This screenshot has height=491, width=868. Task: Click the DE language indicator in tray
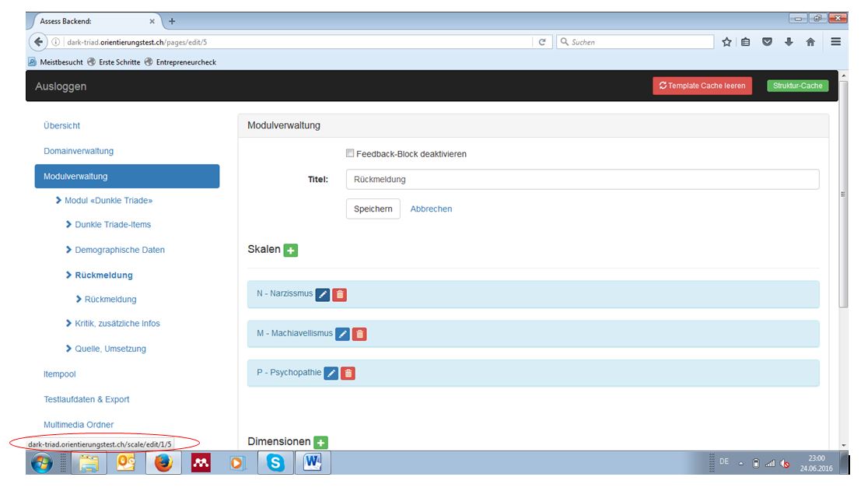coord(724,461)
